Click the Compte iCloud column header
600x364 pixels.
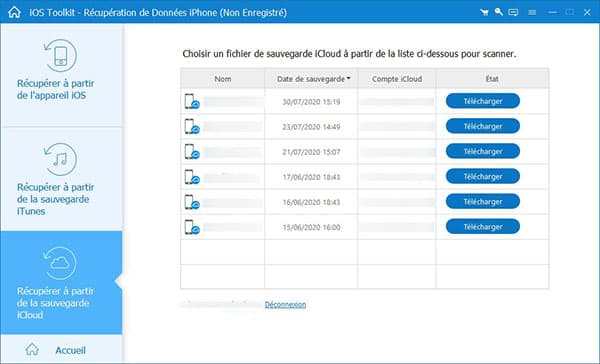tap(397, 79)
